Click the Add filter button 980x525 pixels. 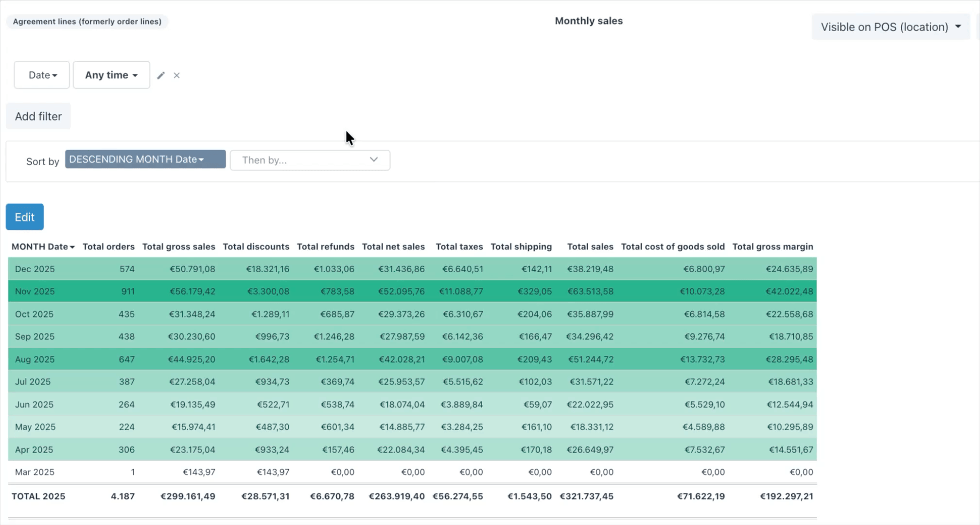point(38,116)
